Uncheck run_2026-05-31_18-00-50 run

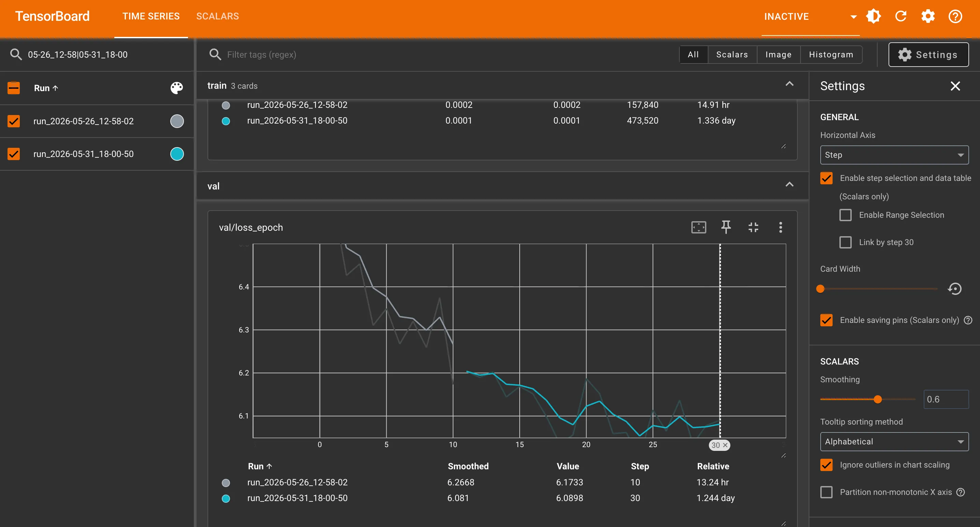(x=14, y=154)
